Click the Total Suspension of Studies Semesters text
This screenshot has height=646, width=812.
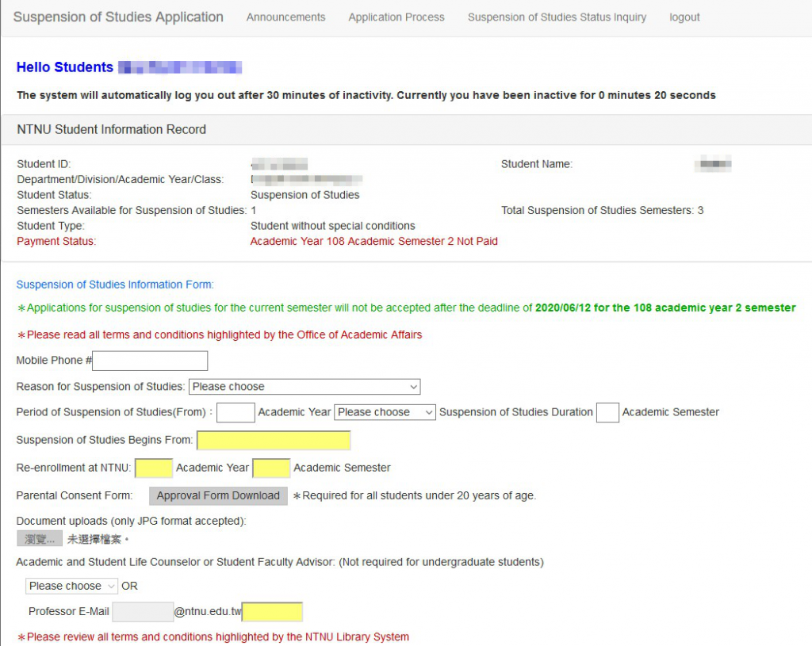tap(603, 210)
